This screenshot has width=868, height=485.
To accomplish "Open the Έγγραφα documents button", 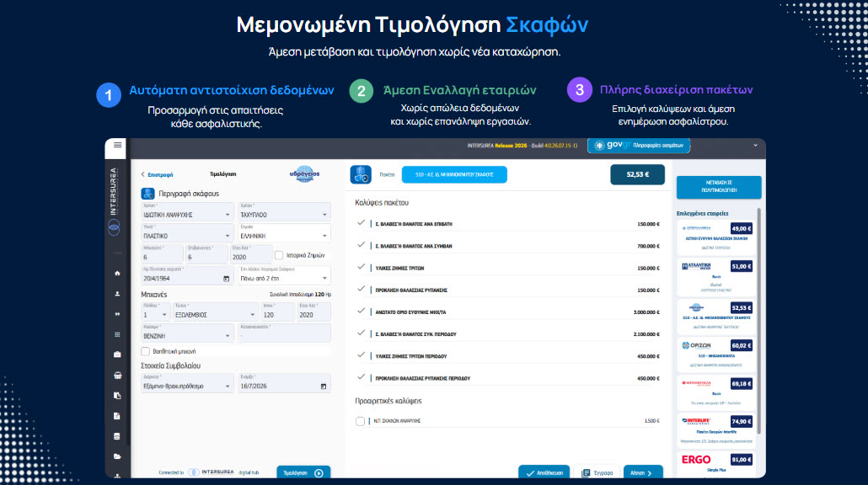I will click(x=597, y=473).
